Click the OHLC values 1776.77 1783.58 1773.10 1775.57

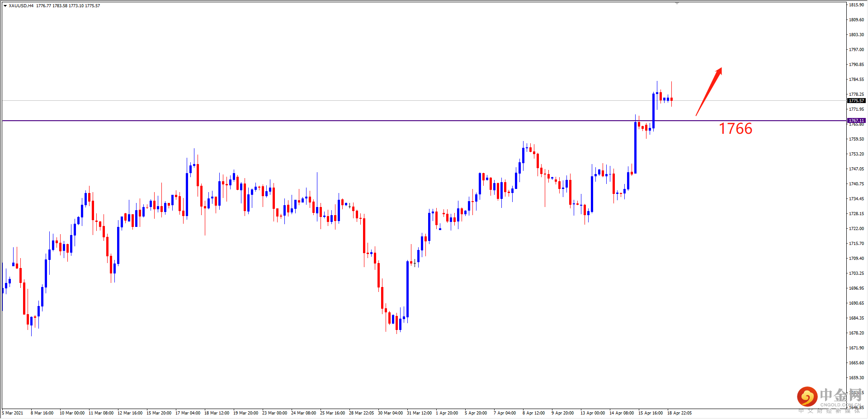pyautogui.click(x=68, y=6)
